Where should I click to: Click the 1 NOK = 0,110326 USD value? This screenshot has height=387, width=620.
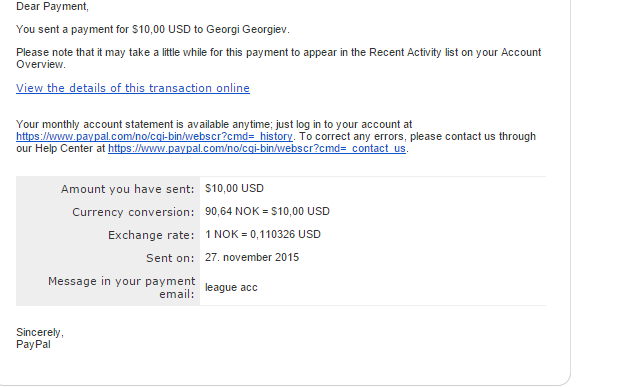click(x=263, y=234)
